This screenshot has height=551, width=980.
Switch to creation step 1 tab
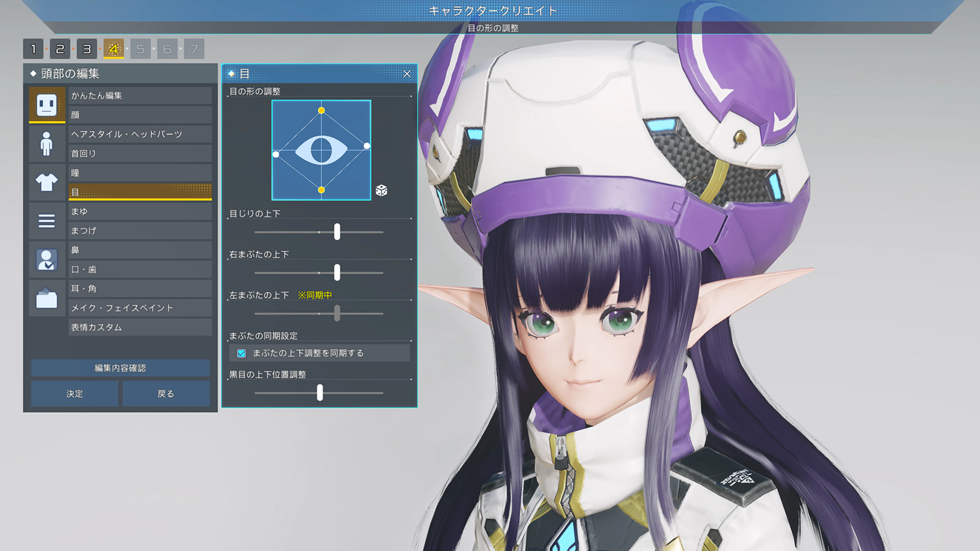coord(34,48)
